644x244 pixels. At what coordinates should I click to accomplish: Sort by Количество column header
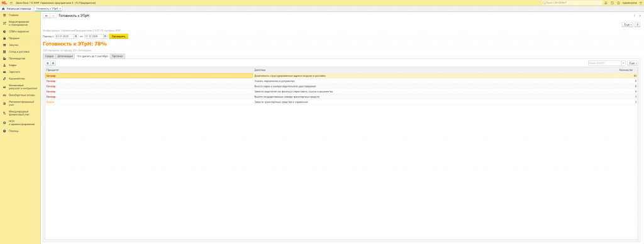pos(628,70)
